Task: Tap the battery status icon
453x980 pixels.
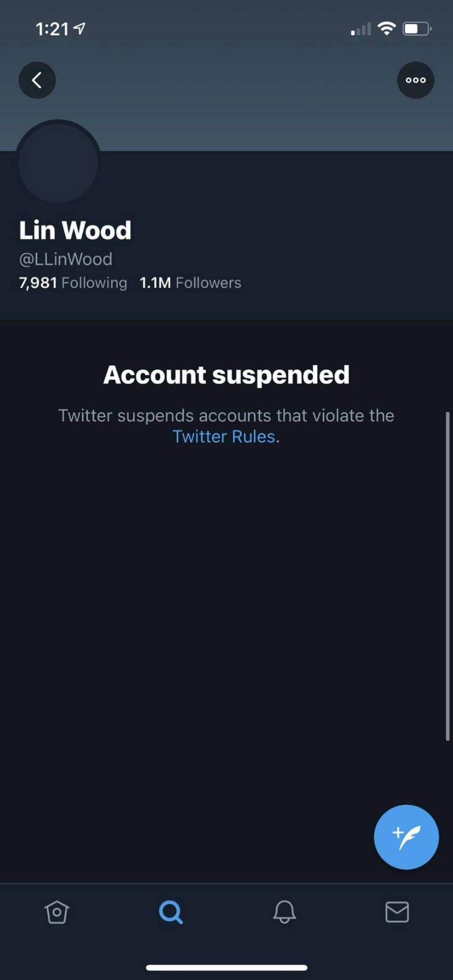Action: pos(417,29)
